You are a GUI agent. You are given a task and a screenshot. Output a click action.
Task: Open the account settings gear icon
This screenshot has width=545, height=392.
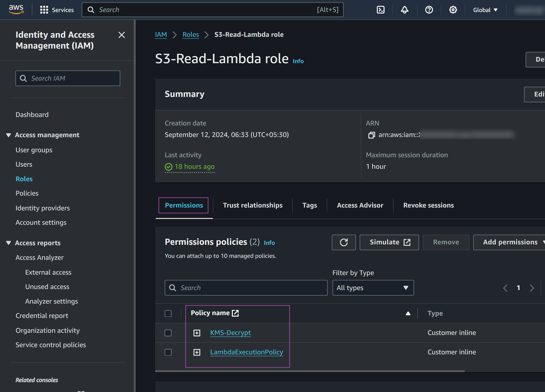tap(453, 10)
